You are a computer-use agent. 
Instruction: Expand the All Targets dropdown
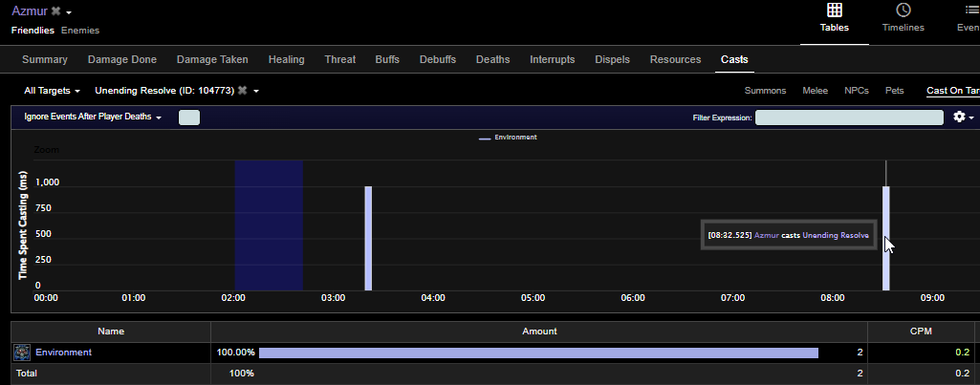52,91
